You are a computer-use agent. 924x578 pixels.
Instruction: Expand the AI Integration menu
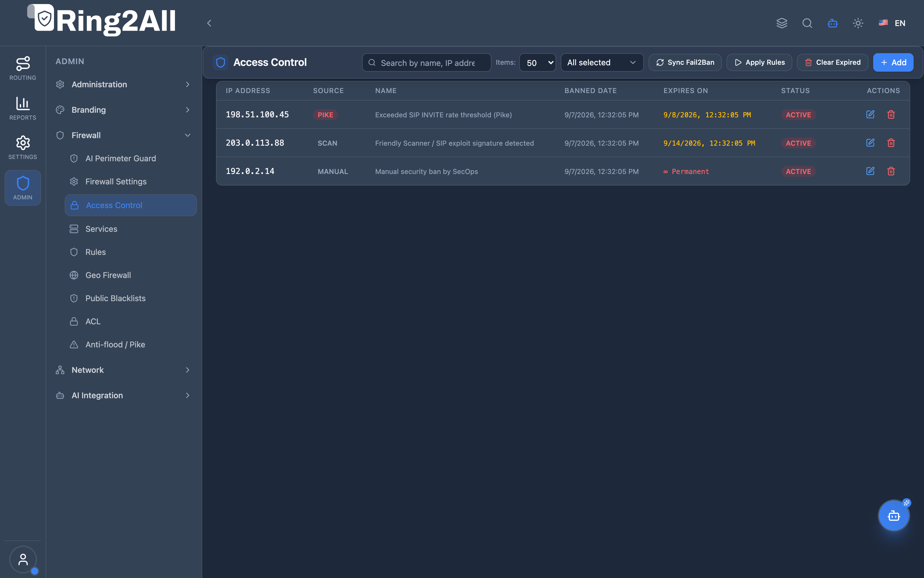[x=123, y=395]
